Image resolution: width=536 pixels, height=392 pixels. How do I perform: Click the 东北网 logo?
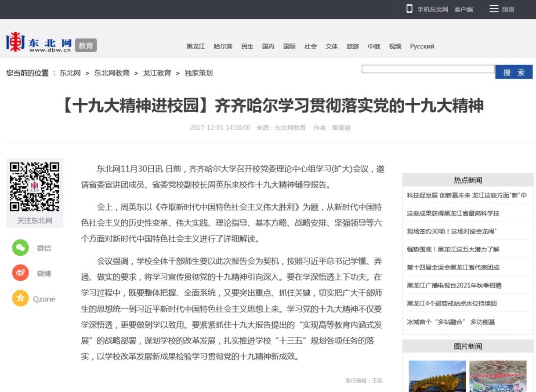[39, 43]
